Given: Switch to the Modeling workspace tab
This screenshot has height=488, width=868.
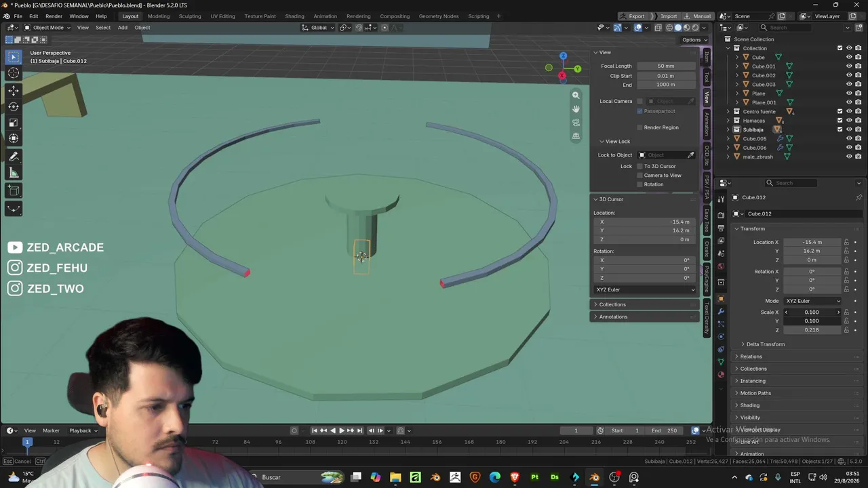Looking at the screenshot, I should [159, 16].
